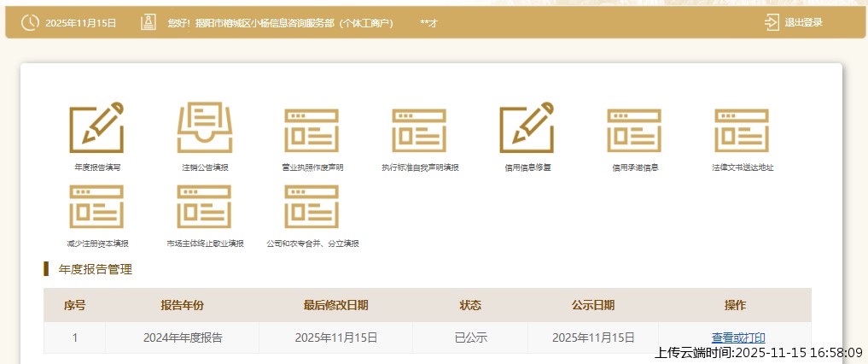868x364 pixels.
Task: Click the 状态 column header
Action: pyautogui.click(x=470, y=305)
